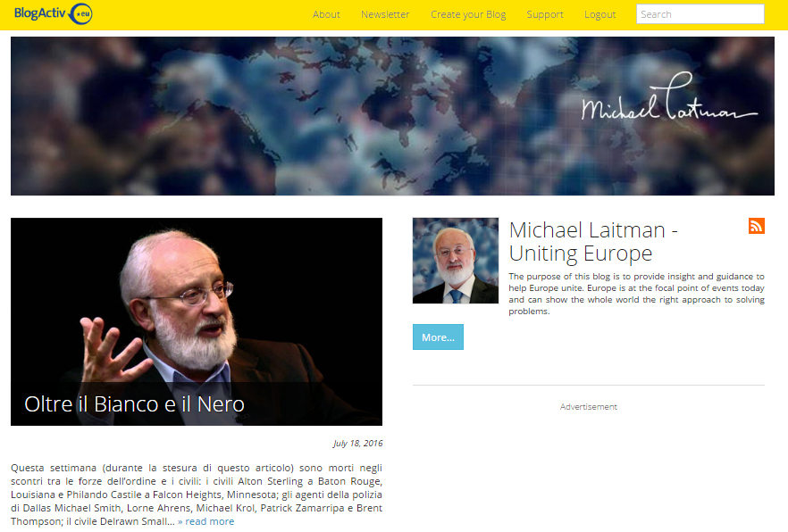The image size is (788, 532).
Task: Open the featured article photo
Action: (197, 321)
